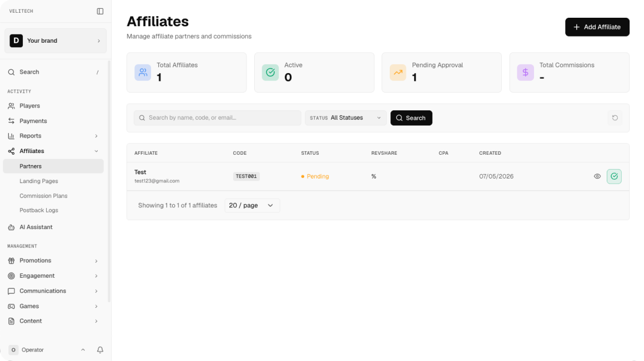Image resolution: width=644 pixels, height=361 pixels.
Task: Click the Operator avatar icon
Action: 13,350
